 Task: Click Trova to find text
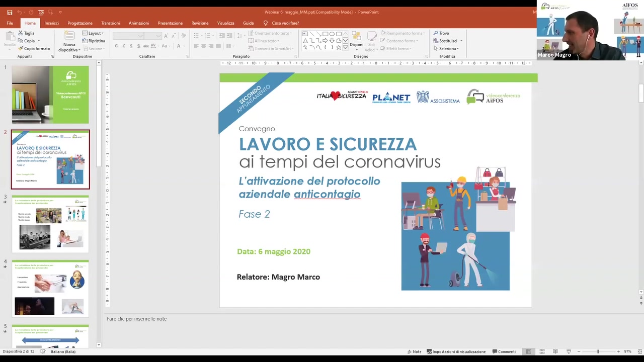(441, 33)
